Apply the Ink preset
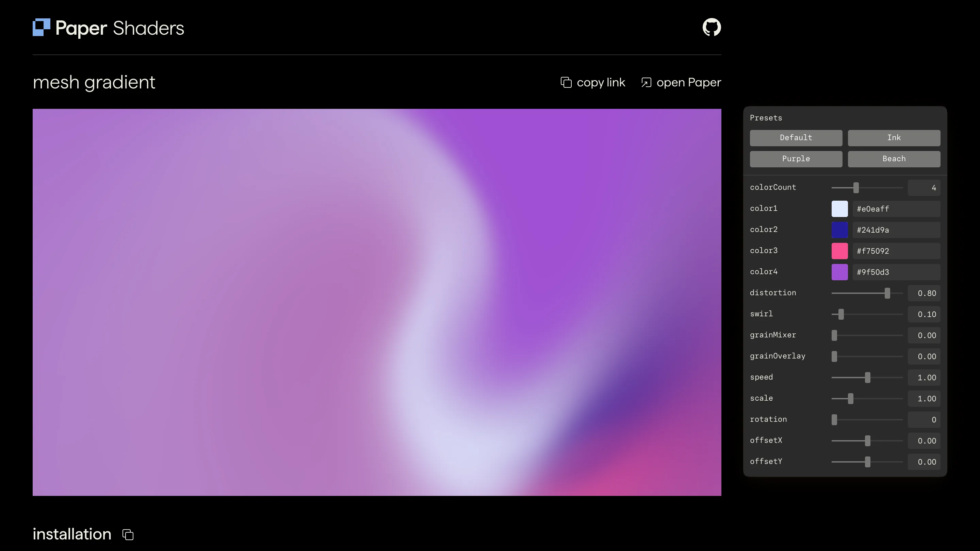Viewport: 980px width, 551px height. [894, 138]
